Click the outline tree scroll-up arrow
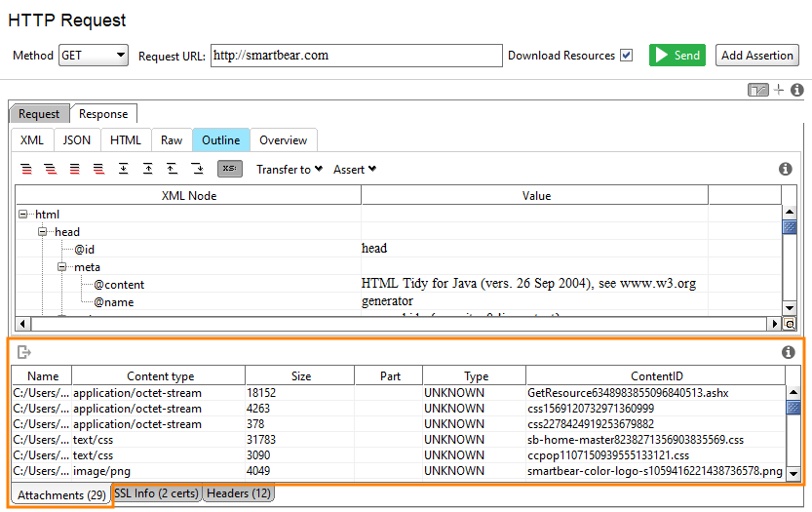The image size is (812, 512). (x=790, y=212)
